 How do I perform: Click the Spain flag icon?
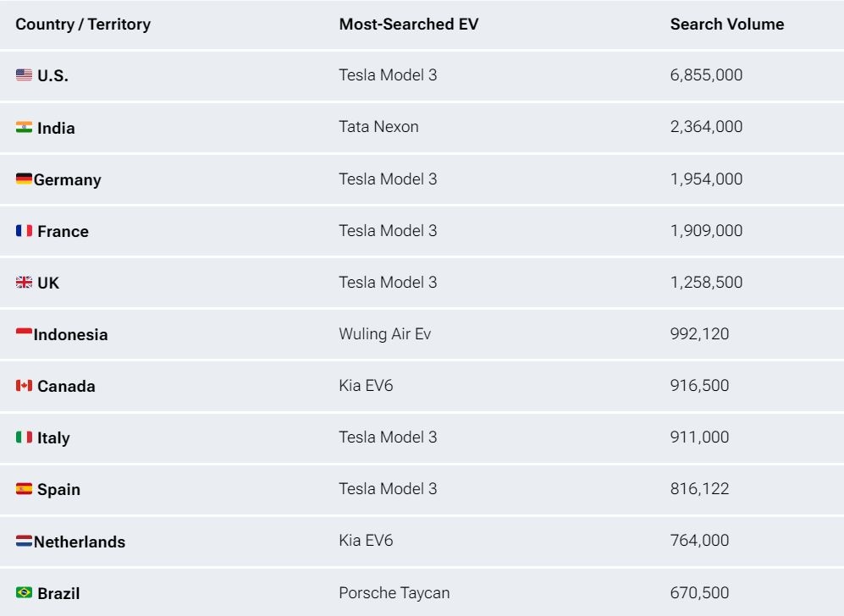(x=25, y=488)
